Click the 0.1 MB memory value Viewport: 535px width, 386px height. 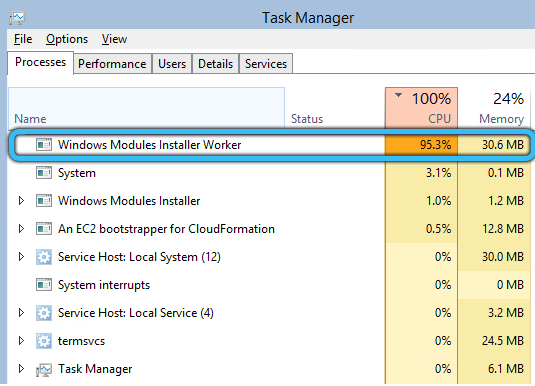pyautogui.click(x=506, y=173)
